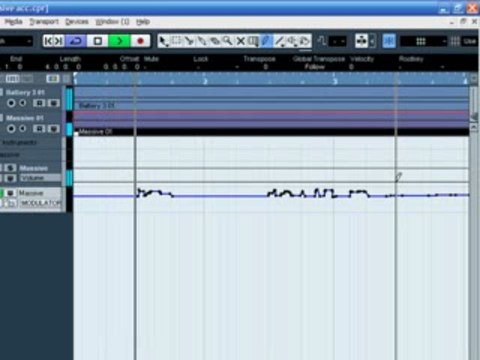Click the Autoscroll icon in the toolbar
The image size is (480, 360).
pos(322,41)
